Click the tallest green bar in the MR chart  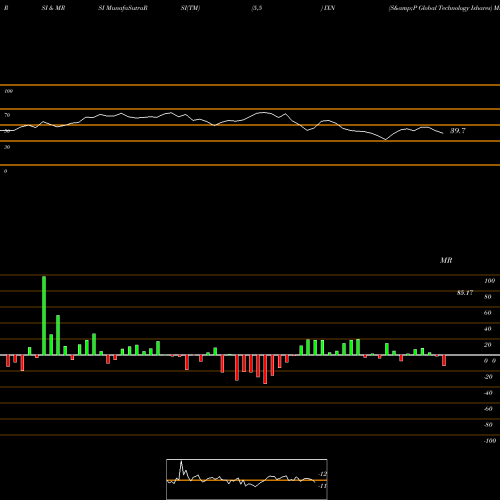[44, 315]
